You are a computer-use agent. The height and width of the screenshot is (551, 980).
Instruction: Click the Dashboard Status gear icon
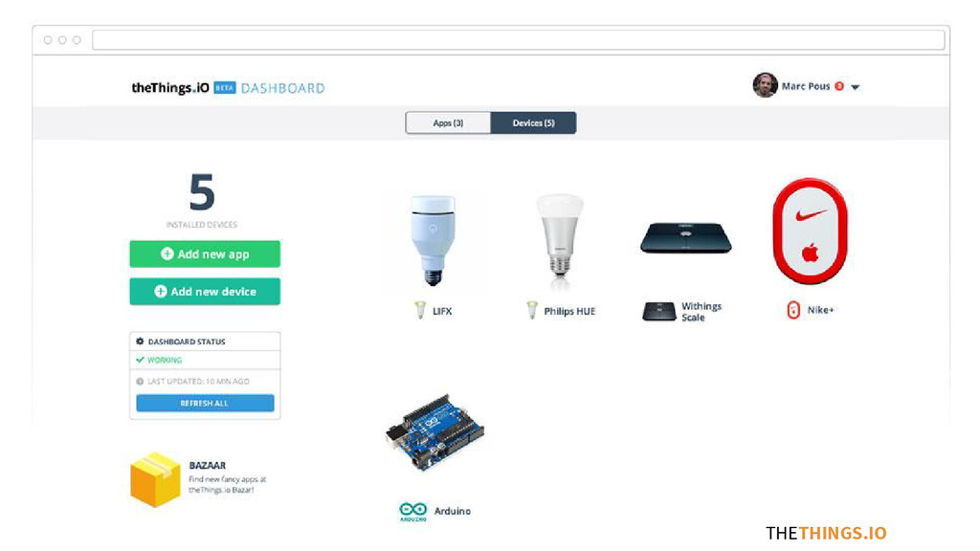[x=140, y=342]
